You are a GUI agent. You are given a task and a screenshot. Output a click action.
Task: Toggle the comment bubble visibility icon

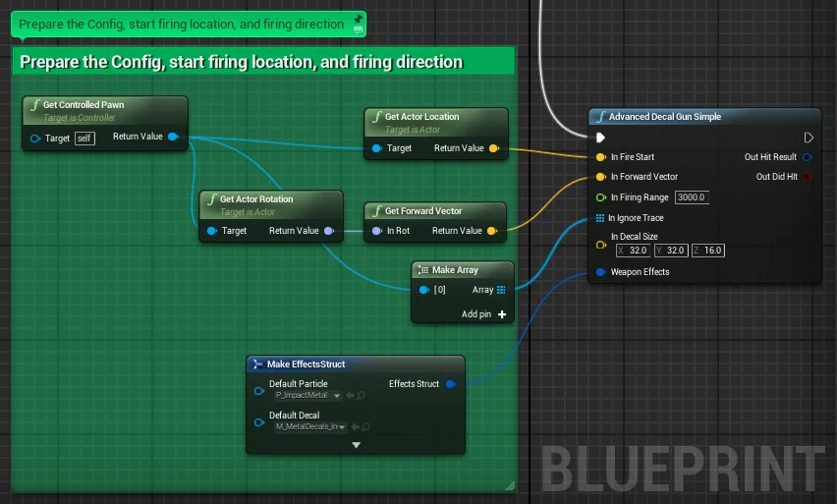359,30
